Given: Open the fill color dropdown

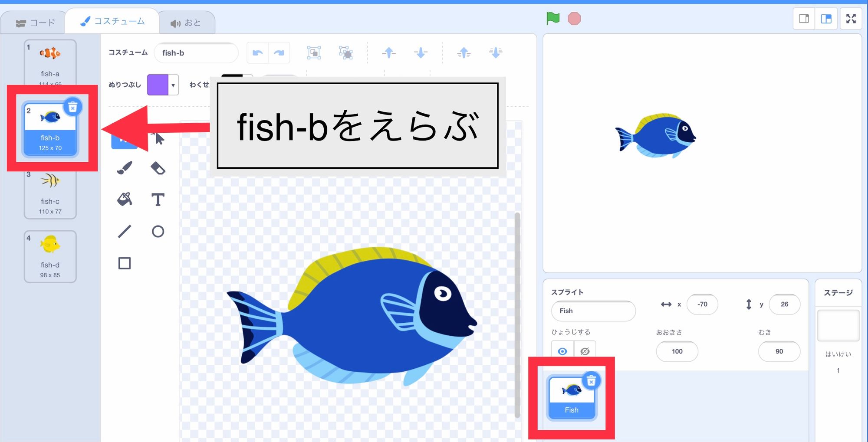Looking at the screenshot, I should pos(174,85).
